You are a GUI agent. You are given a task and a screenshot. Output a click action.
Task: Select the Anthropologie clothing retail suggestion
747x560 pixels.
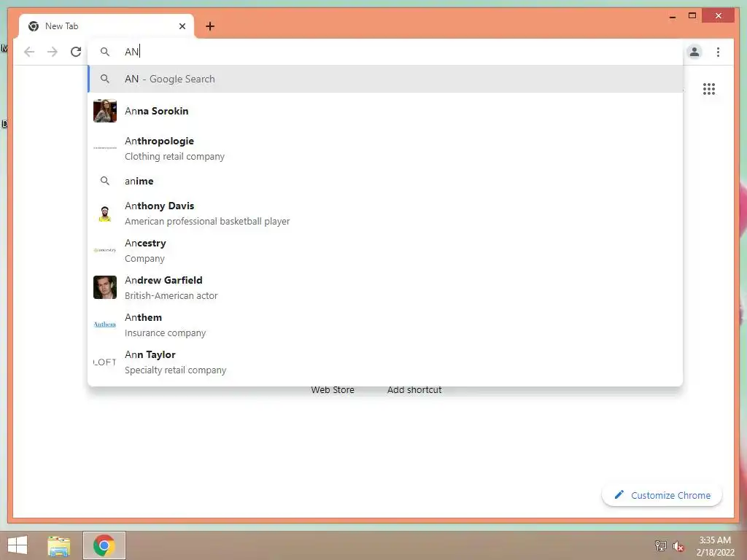pos(385,148)
